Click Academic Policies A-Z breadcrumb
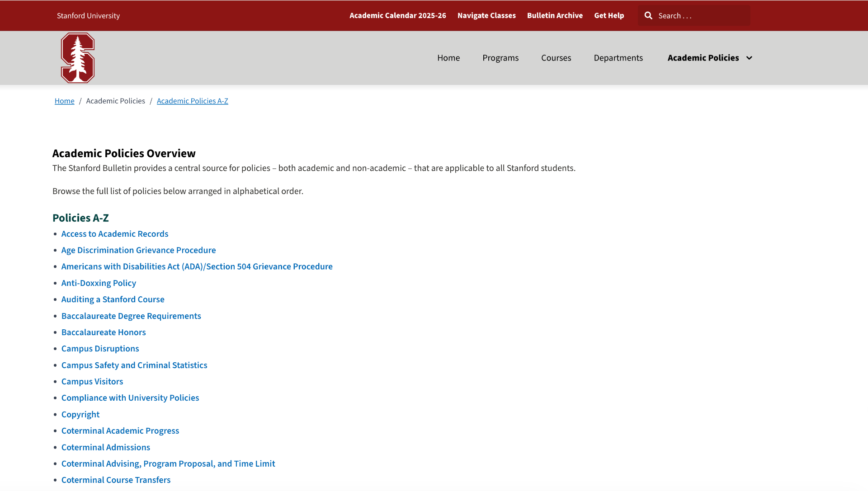Screen dimensions: 868x491 [x=193, y=101]
